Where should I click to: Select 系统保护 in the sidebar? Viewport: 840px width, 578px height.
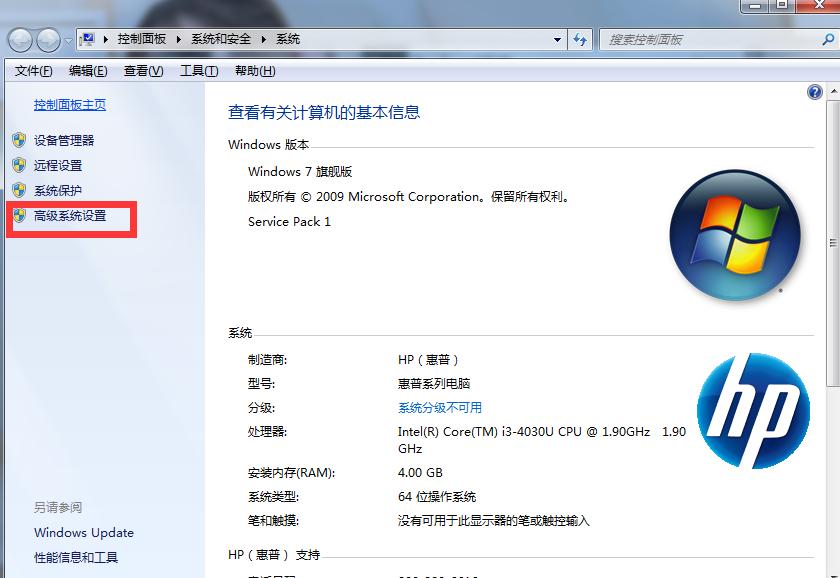pyautogui.click(x=60, y=190)
